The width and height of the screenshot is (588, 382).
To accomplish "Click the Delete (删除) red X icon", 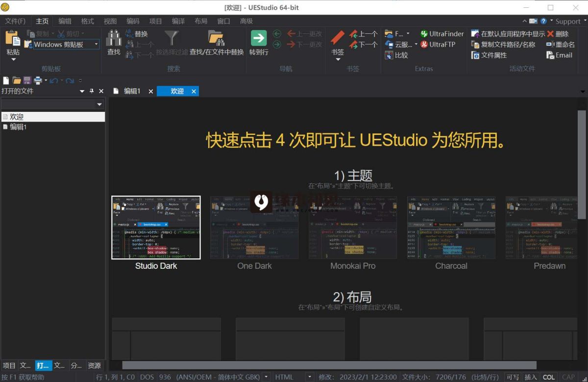I will [x=551, y=34].
